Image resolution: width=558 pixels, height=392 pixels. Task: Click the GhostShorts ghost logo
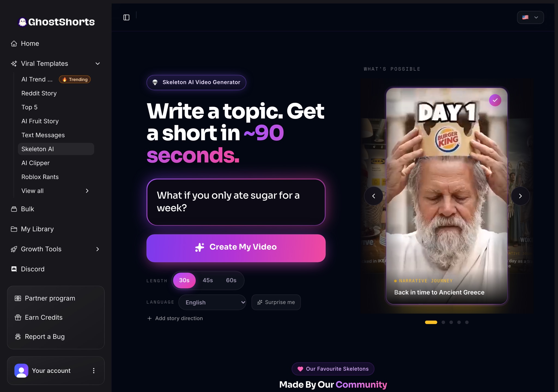(22, 22)
